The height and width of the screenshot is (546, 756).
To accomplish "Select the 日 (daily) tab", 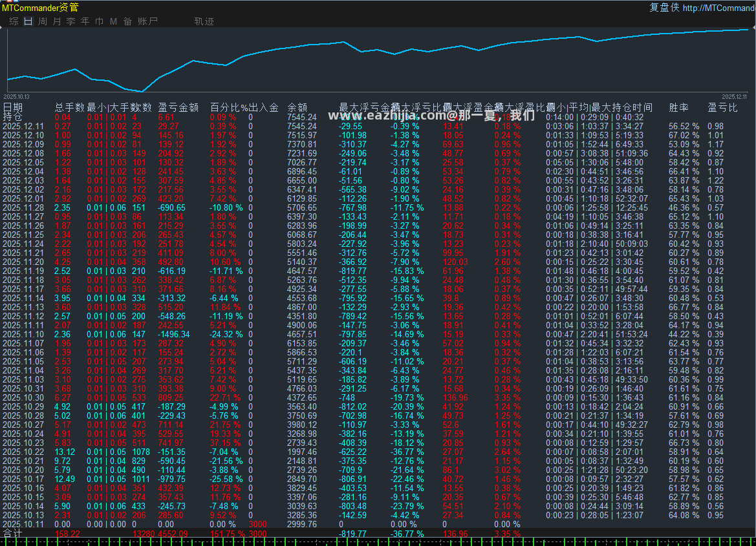I will tap(28, 21).
